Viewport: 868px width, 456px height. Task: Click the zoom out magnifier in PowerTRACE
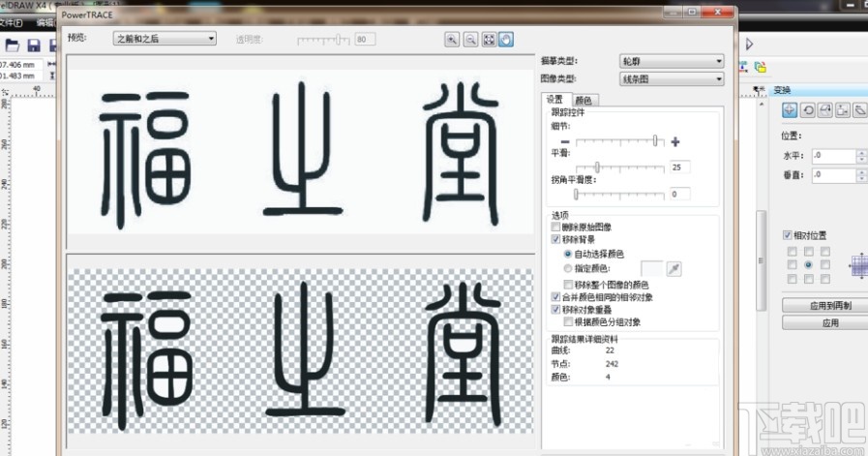pos(470,40)
